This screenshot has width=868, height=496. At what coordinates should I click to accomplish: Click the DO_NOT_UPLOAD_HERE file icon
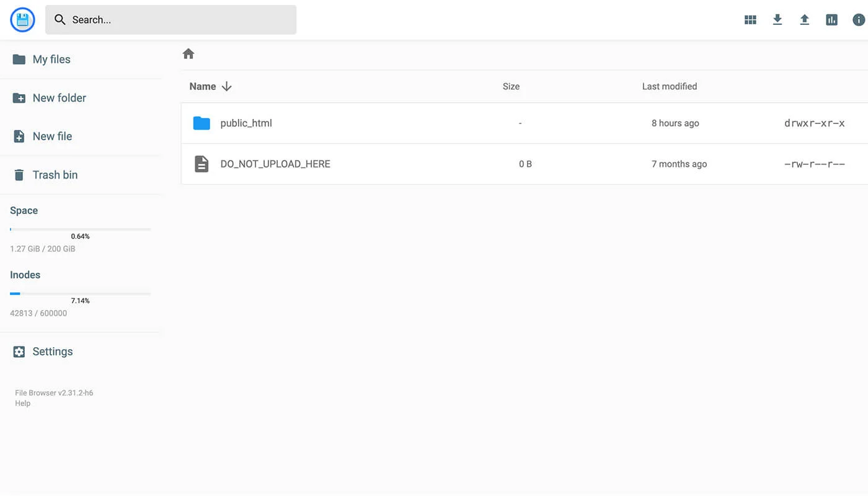[201, 164]
